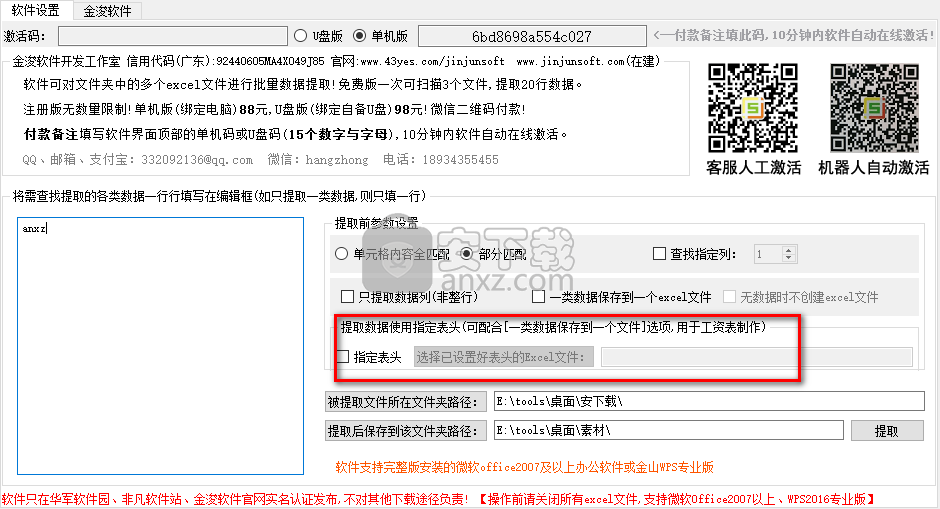940x509 pixels.
Task: Click the 提取前参数设置 group label
Action: click(376, 223)
